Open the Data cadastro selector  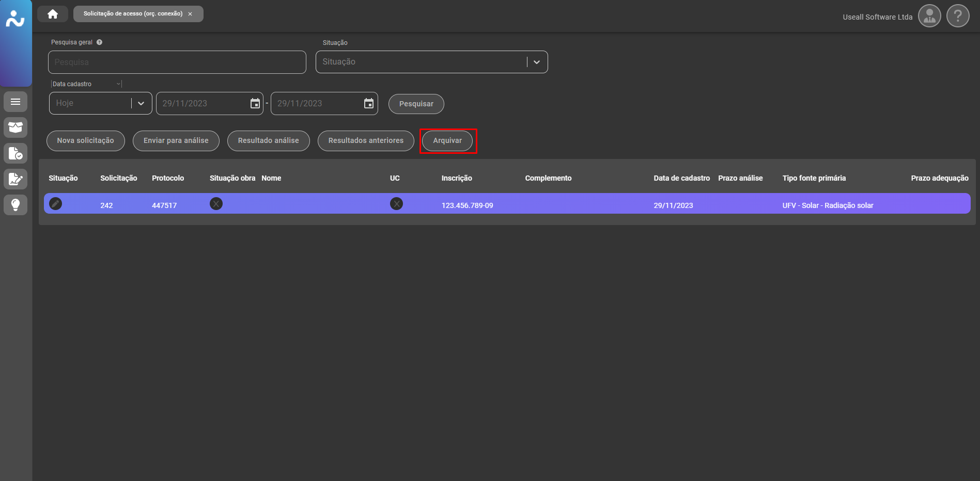pos(86,84)
